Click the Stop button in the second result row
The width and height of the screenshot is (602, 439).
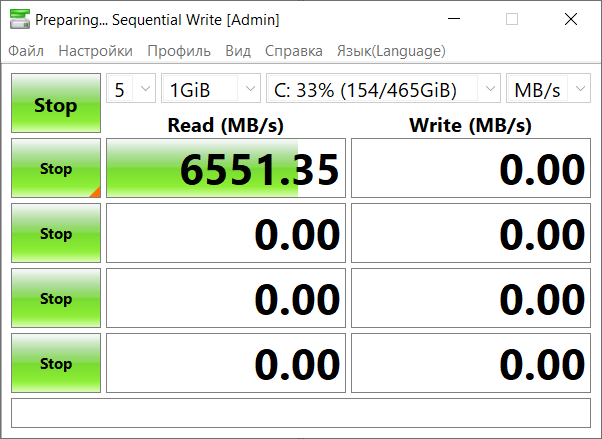56,233
